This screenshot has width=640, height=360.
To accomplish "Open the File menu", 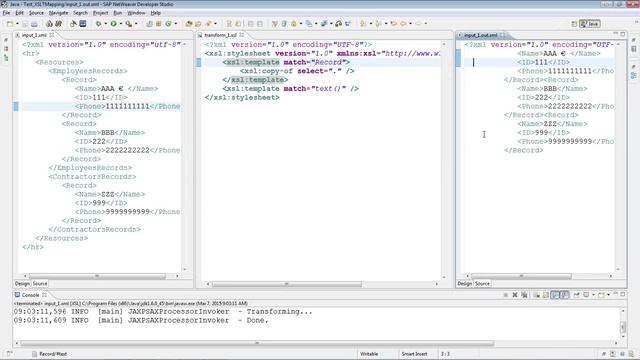I will 6,13.
